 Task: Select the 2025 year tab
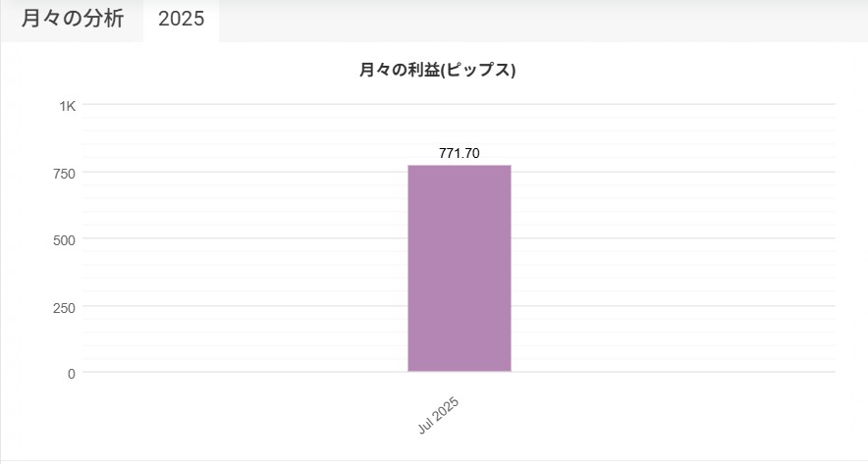[181, 20]
